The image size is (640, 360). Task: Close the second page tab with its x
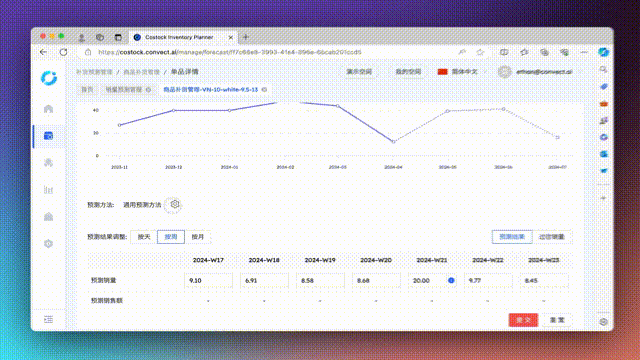149,89
